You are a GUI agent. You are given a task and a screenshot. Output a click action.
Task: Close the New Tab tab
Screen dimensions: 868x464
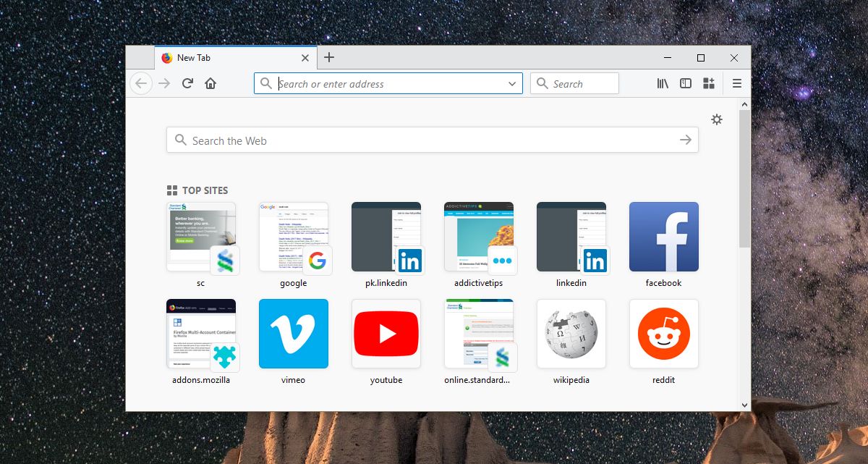pyautogui.click(x=305, y=58)
